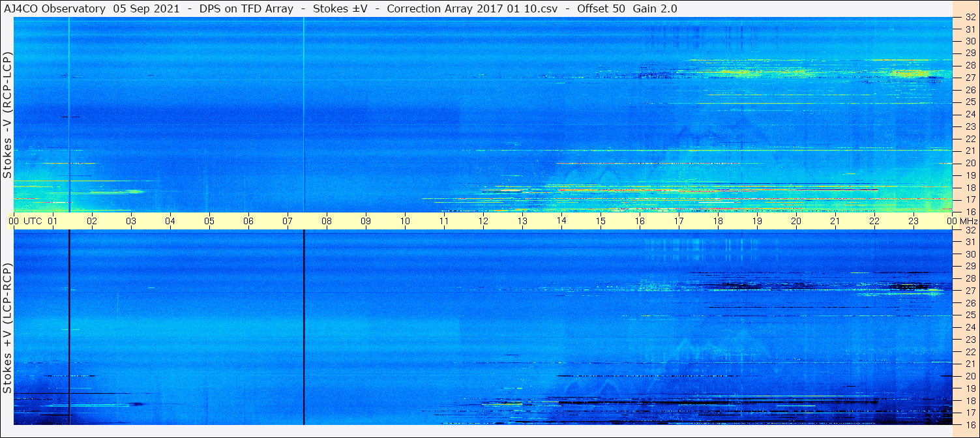Click the 16 MHz label in the Stokes +V panel
This screenshot has height=438, width=980.
click(970, 425)
